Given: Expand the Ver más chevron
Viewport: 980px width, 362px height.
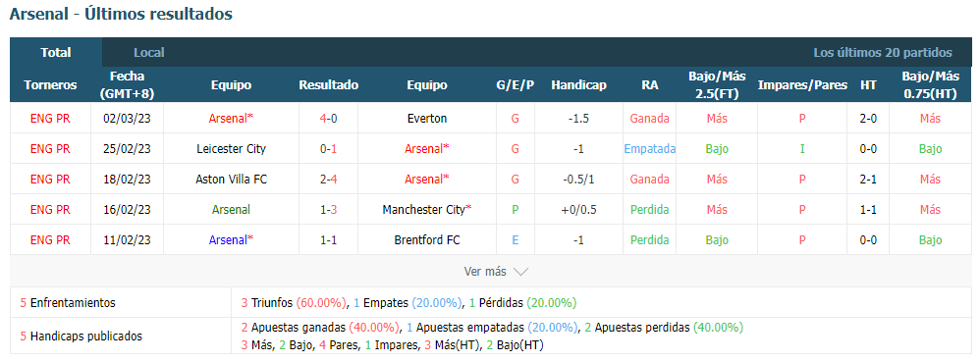Looking at the screenshot, I should 520,272.
